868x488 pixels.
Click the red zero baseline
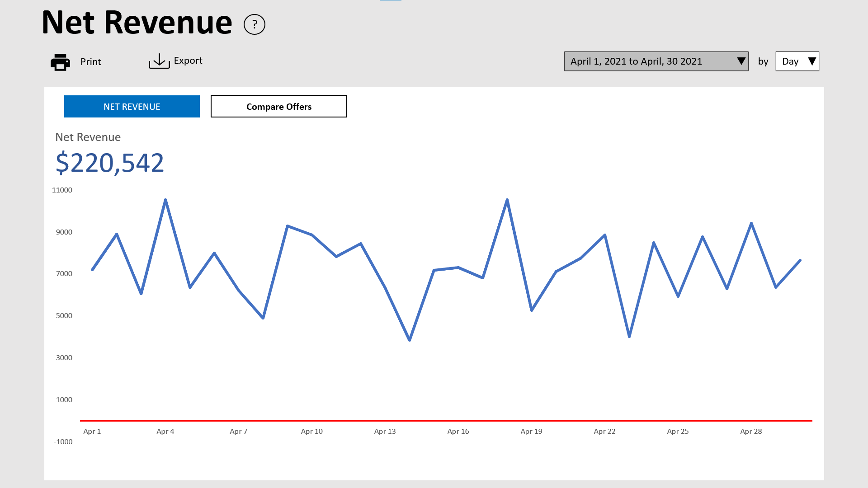pyautogui.click(x=446, y=421)
